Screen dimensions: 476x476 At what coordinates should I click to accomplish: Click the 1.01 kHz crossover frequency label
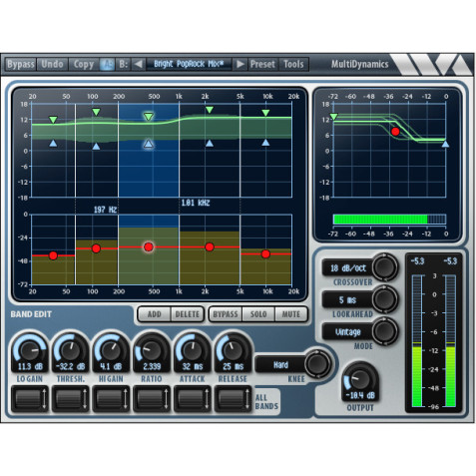(196, 203)
